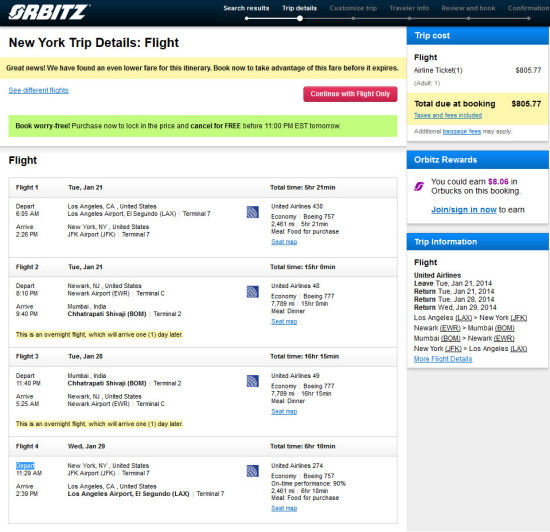Click JFK code in New York > Los Angeles
Screen dimensions: 550x532
[453, 349]
